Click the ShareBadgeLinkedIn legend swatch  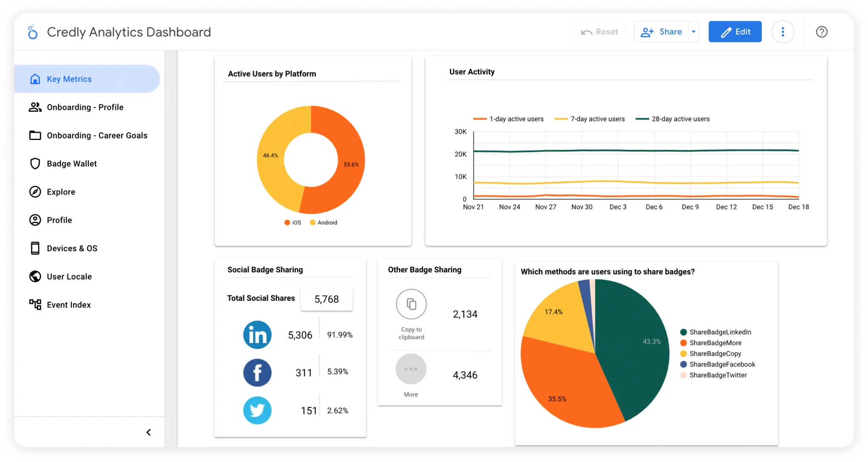684,332
